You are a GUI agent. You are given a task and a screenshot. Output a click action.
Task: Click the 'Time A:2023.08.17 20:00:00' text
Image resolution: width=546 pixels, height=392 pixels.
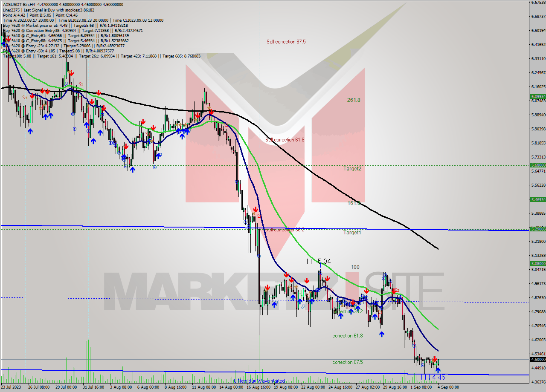coord(28,20)
